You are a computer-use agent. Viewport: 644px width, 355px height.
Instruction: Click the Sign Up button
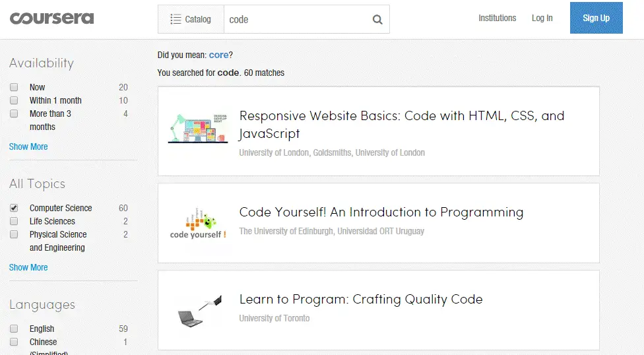pyautogui.click(x=596, y=18)
